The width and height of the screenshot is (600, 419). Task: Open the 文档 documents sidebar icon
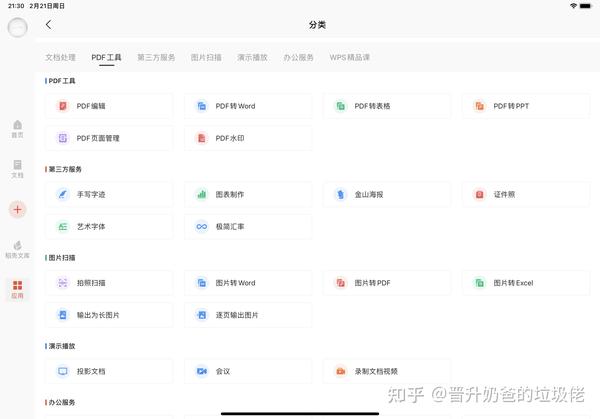tap(17, 169)
